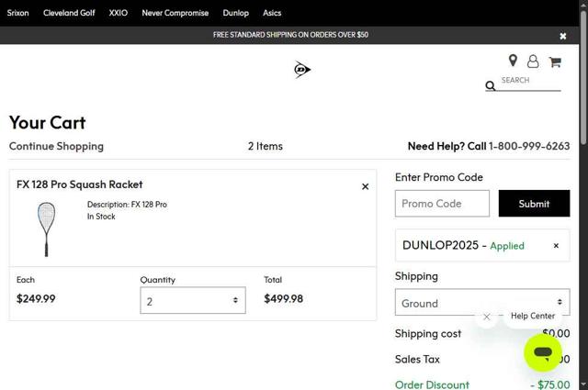
Task: Close the Help Center bubble
Action: point(486,317)
